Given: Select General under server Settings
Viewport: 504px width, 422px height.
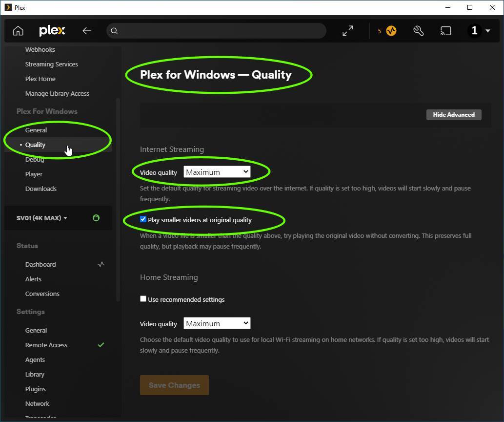Looking at the screenshot, I should [x=36, y=330].
